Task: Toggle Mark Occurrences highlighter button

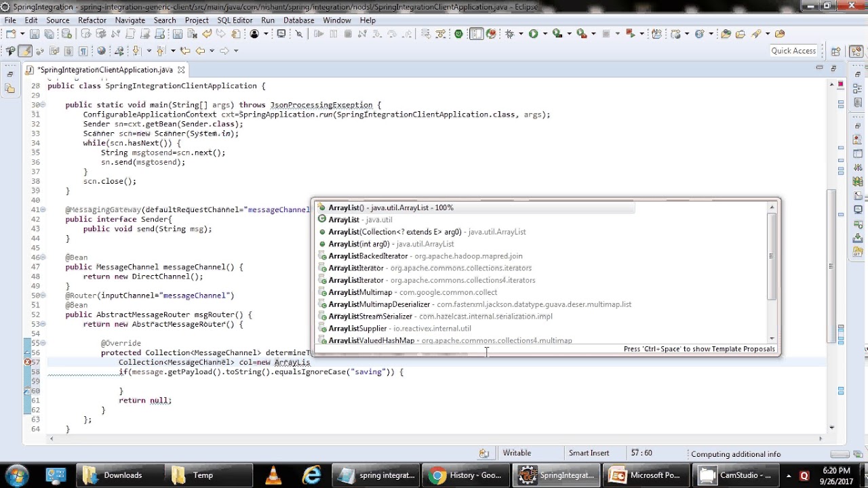Action: 25,51
